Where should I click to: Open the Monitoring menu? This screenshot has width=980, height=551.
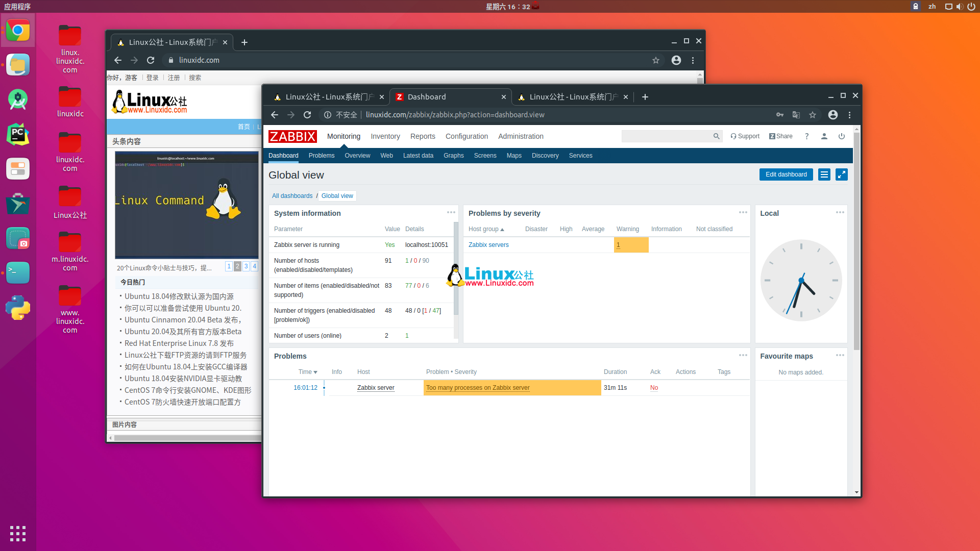click(344, 136)
